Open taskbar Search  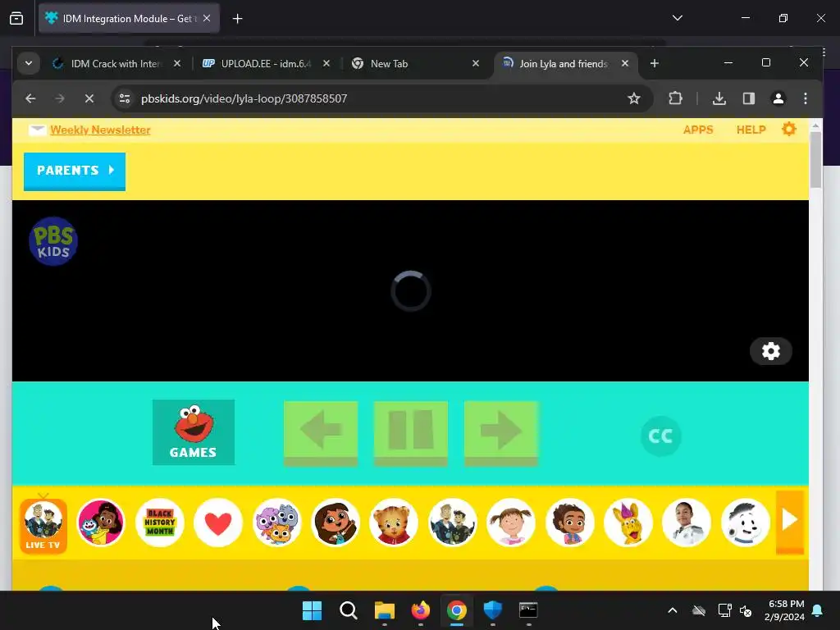click(348, 610)
